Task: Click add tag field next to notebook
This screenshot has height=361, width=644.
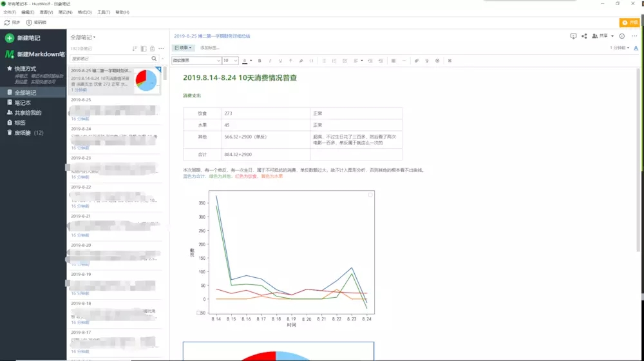Action: pos(210,48)
